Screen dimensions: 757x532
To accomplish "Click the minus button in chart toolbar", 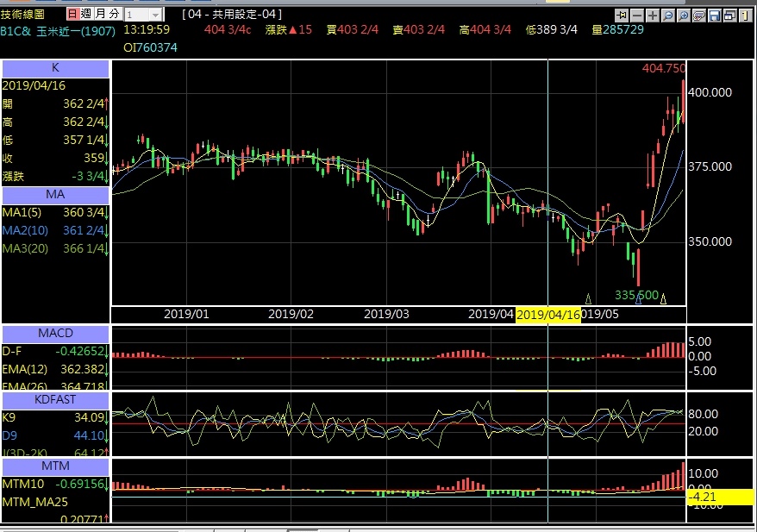I will (637, 16).
